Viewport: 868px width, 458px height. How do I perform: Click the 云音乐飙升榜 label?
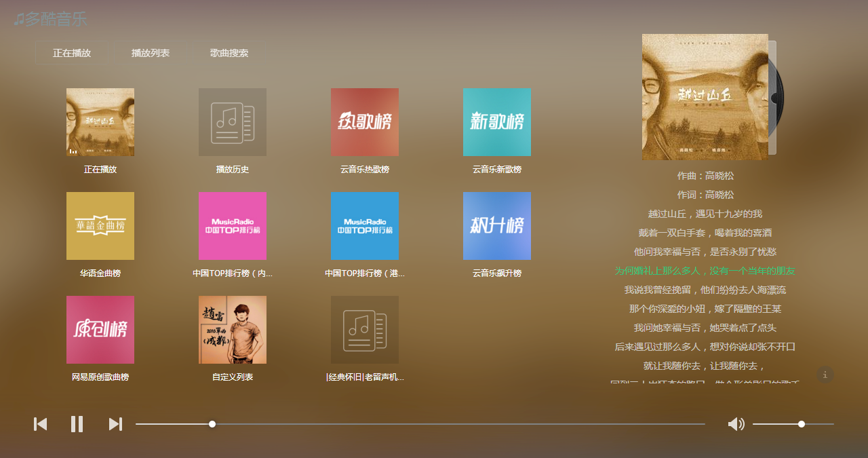pyautogui.click(x=497, y=273)
